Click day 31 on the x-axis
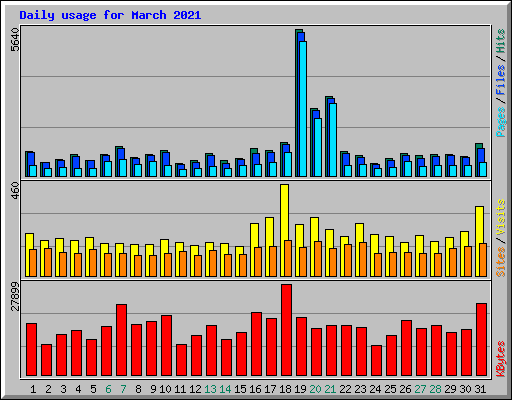 coord(480,389)
